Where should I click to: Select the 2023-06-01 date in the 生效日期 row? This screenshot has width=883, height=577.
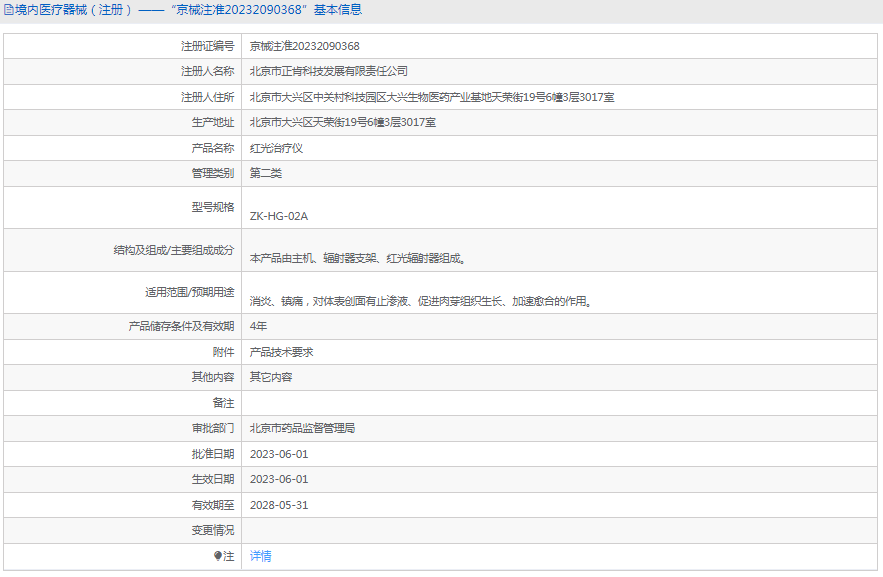click(x=279, y=479)
